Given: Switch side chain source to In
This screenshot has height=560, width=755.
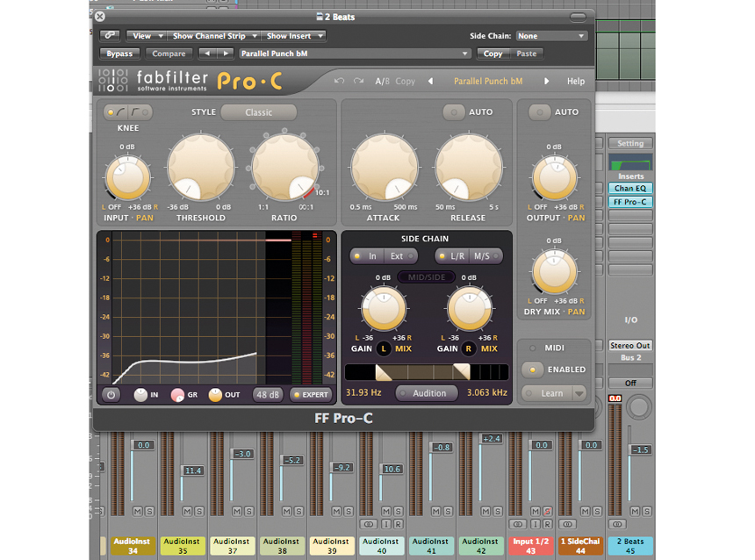Looking at the screenshot, I should pyautogui.click(x=367, y=256).
